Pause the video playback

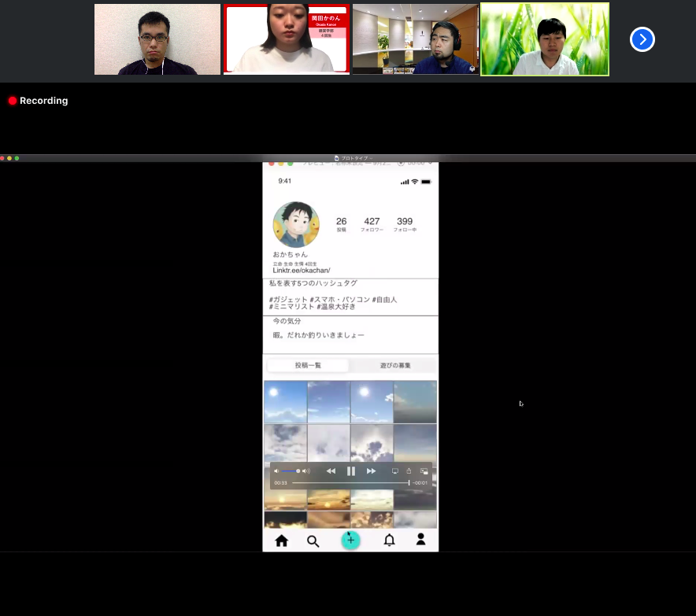pos(350,471)
